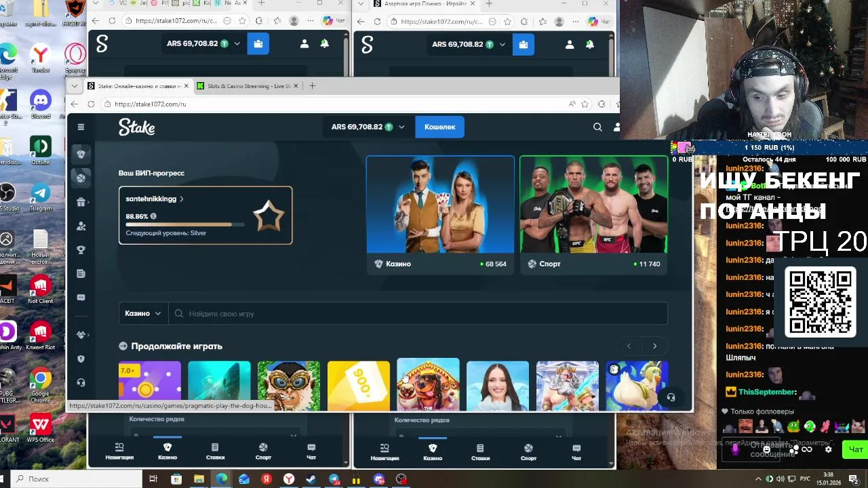Expand santehnikkingg profile chevron
Viewport: 868px width, 488px height.
[182, 199]
